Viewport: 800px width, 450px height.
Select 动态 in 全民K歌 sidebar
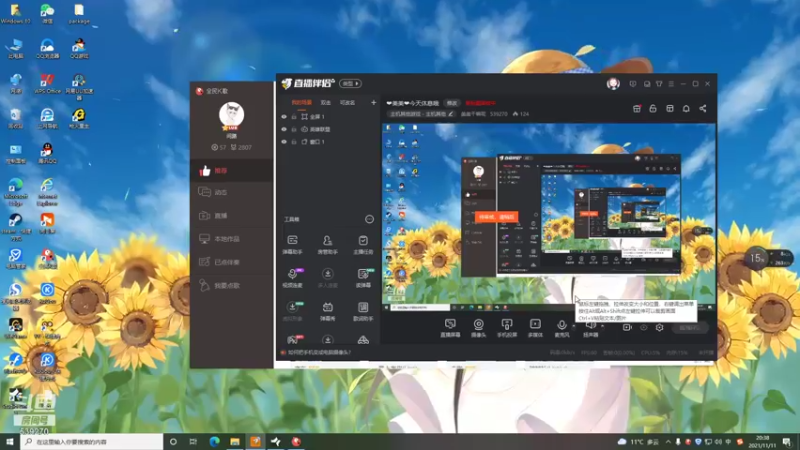[x=231, y=192]
